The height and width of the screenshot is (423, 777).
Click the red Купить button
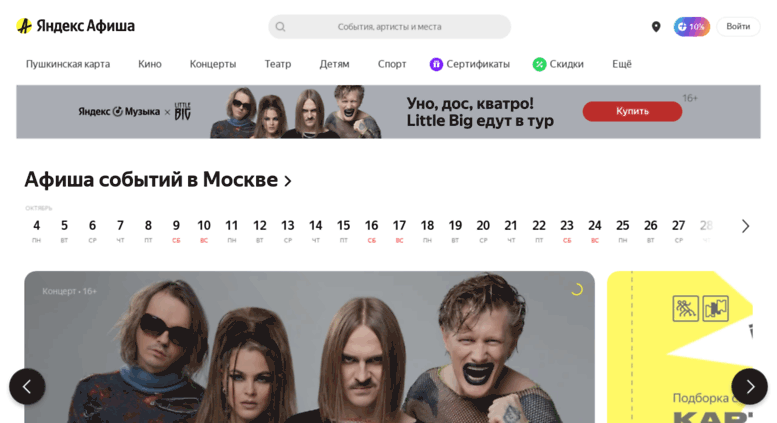coord(632,111)
